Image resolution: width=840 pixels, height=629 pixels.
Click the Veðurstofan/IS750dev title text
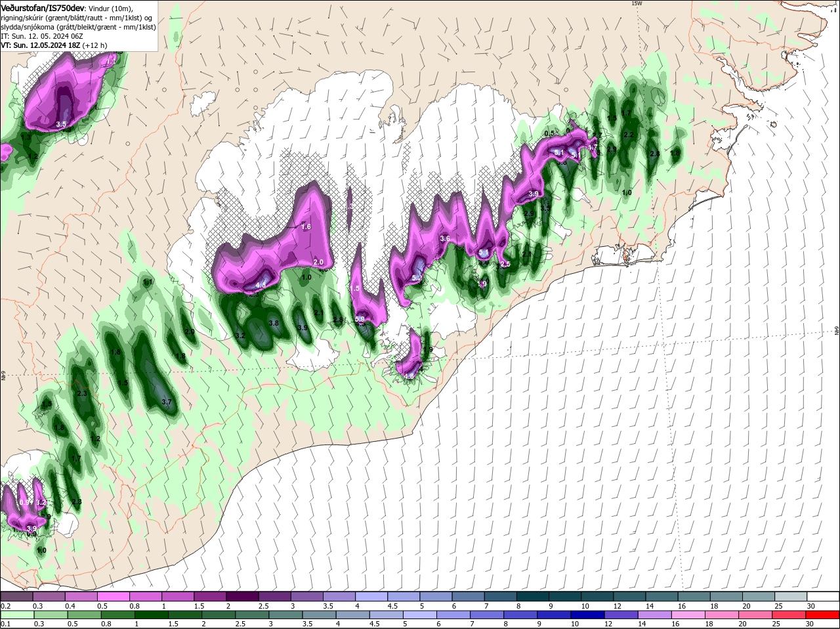[x=43, y=9]
